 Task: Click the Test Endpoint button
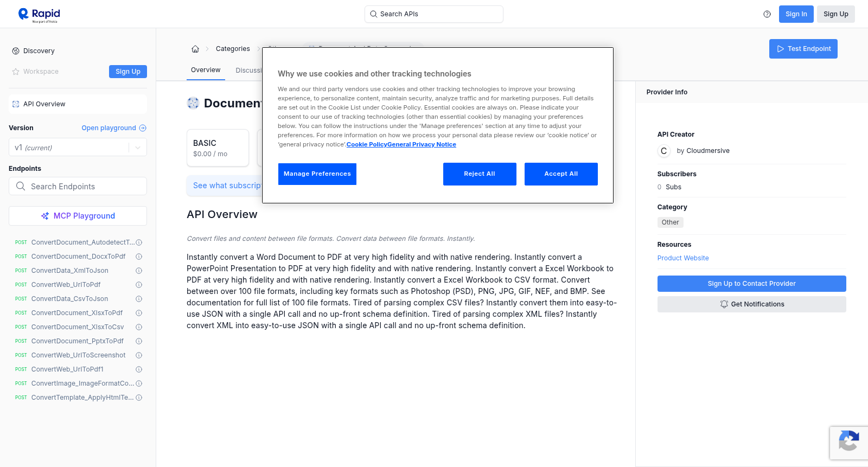click(x=803, y=49)
